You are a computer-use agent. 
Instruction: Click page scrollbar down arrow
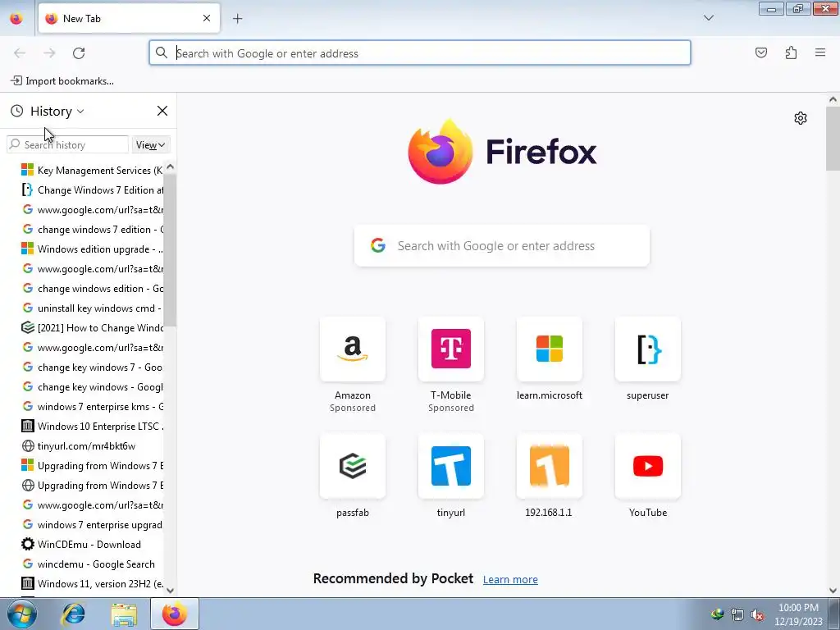pos(833,591)
